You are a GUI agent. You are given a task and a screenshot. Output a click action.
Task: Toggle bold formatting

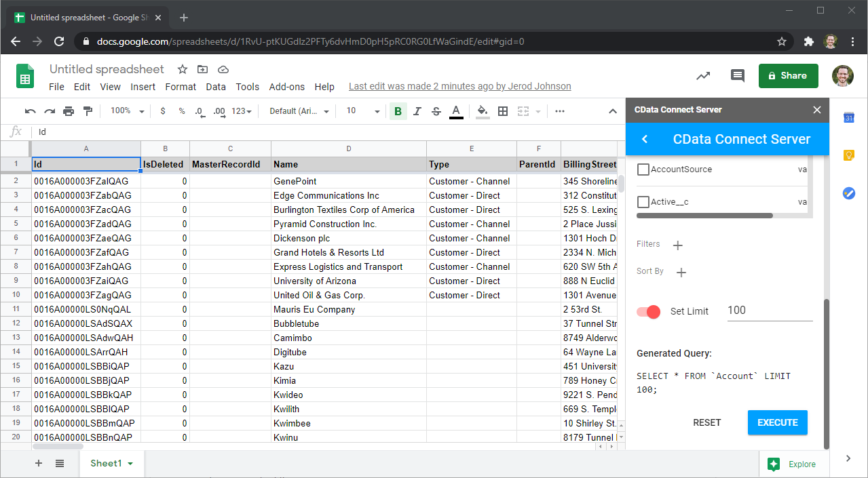click(x=398, y=111)
